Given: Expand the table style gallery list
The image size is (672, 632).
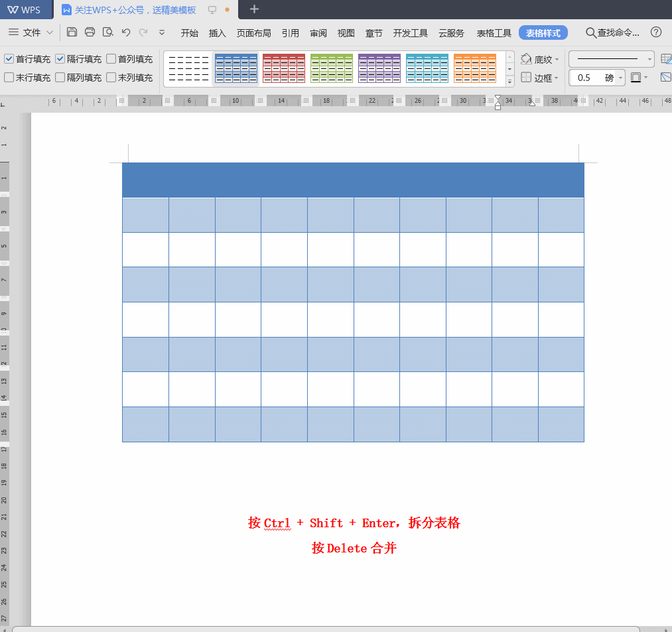Looking at the screenshot, I should coord(509,82).
